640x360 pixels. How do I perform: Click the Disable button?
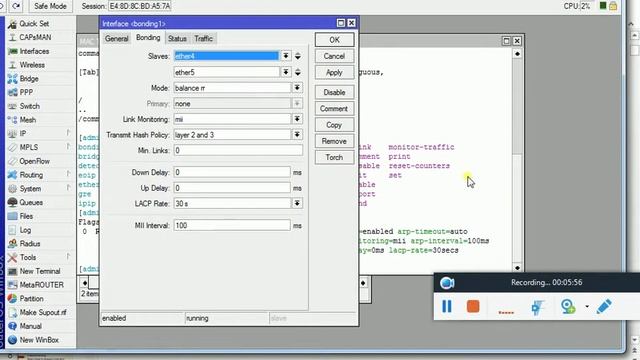coord(334,92)
